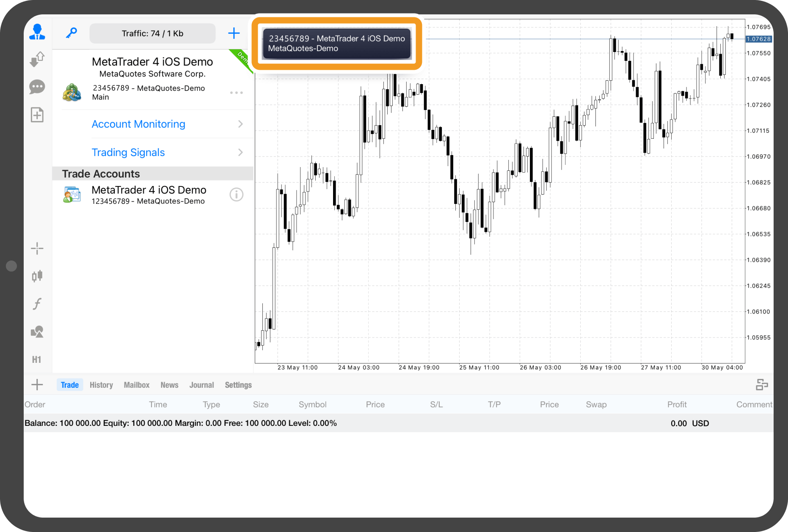Activate the crosshair tool

(x=37, y=248)
